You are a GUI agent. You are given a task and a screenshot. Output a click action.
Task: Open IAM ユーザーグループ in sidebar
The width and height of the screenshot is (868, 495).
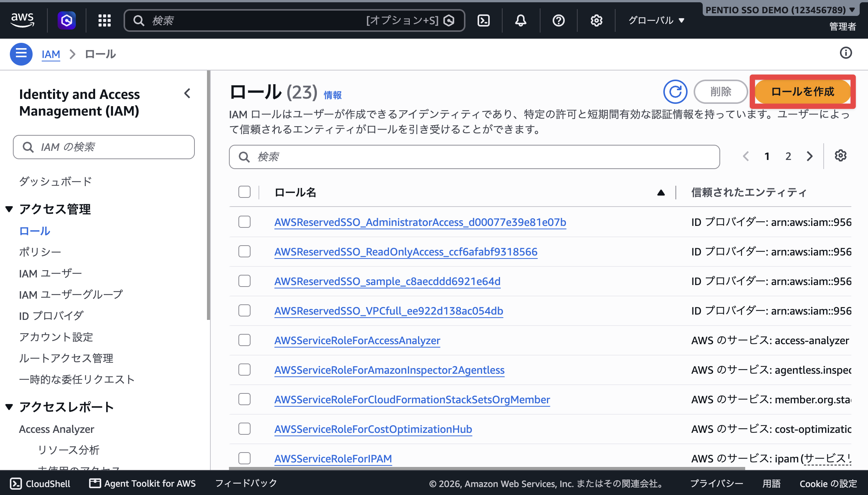coord(71,294)
